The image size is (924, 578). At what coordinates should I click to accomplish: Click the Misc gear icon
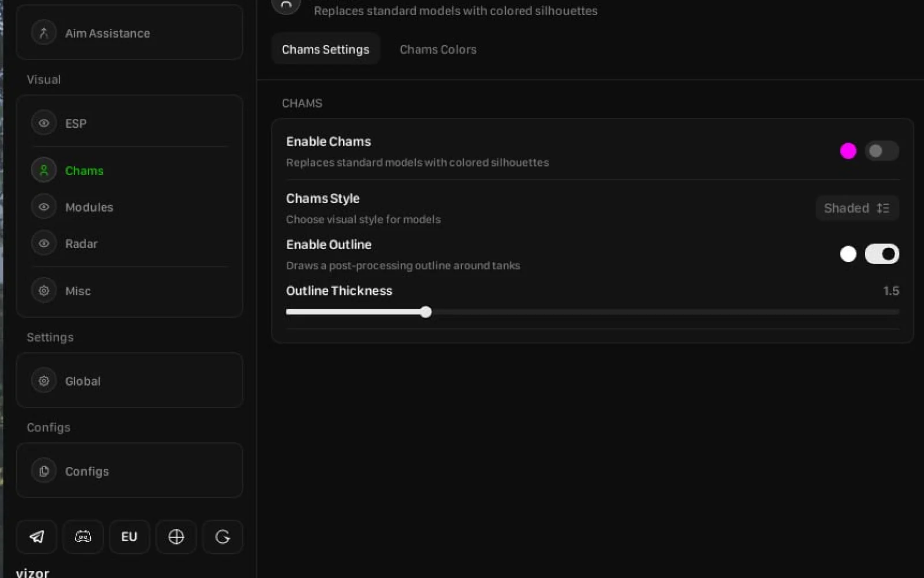(44, 291)
